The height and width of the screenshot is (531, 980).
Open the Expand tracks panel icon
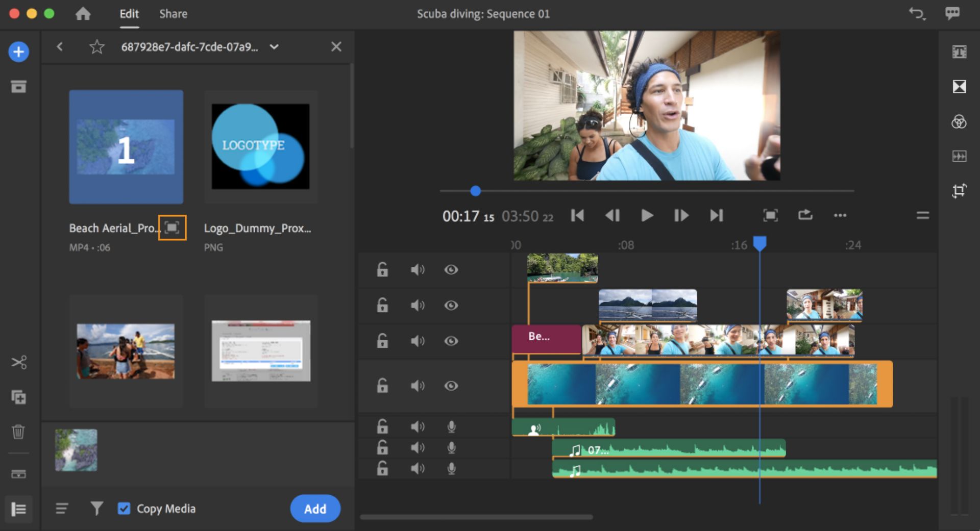point(19,509)
